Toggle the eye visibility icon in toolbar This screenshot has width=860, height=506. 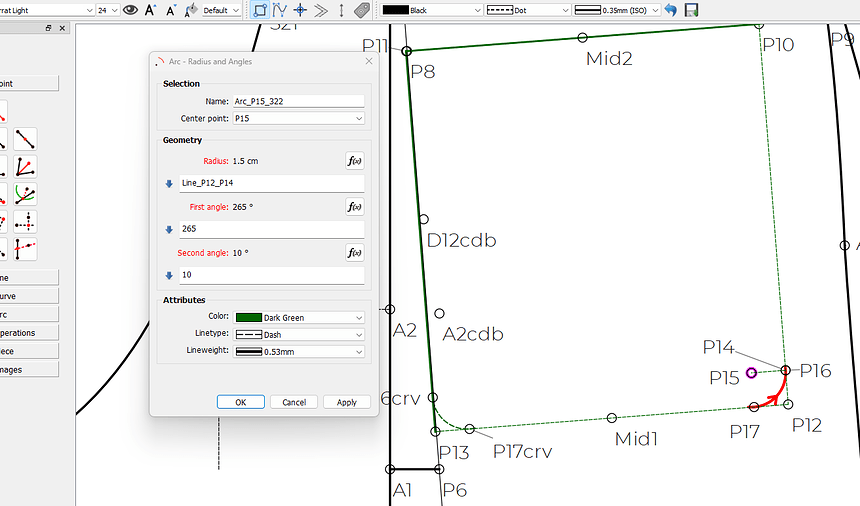[x=130, y=10]
